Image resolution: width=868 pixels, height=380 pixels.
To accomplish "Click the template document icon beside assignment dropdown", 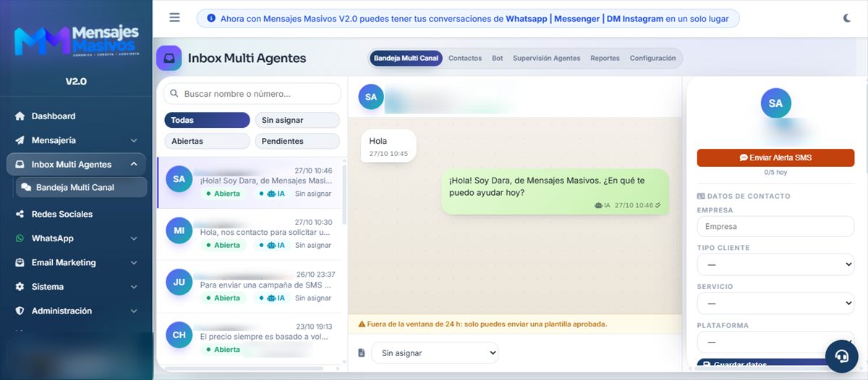I will (x=362, y=353).
